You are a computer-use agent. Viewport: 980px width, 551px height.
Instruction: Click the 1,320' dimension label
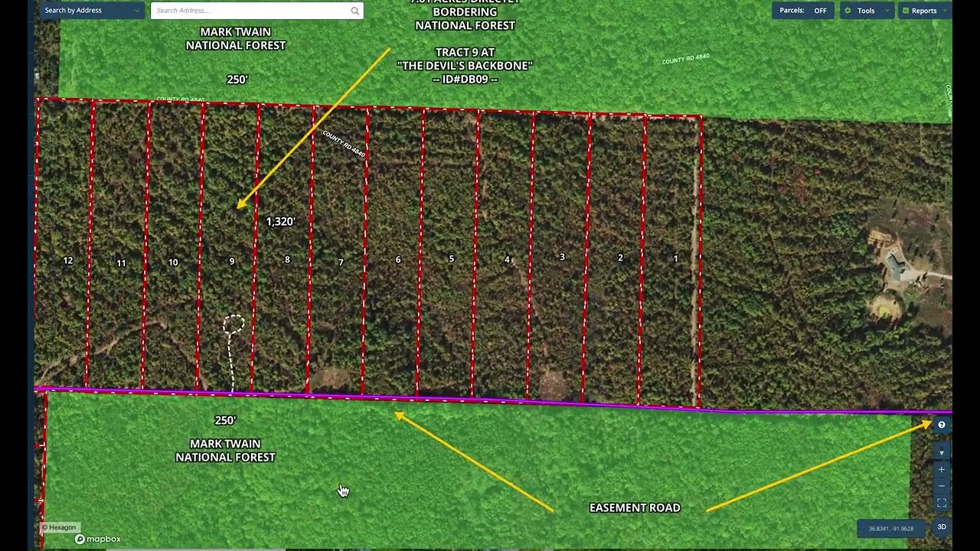coord(280,221)
